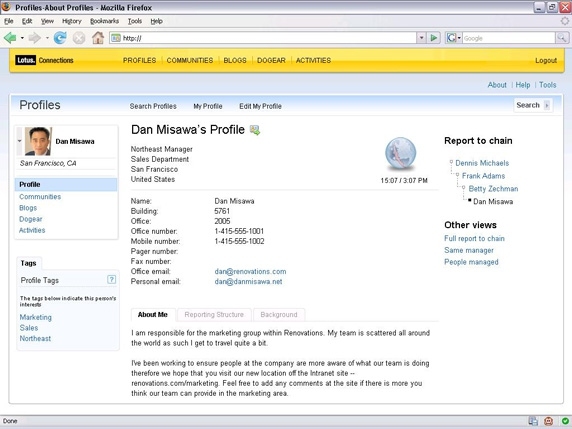Click the green Go arrow beside address bar

pos(433,38)
